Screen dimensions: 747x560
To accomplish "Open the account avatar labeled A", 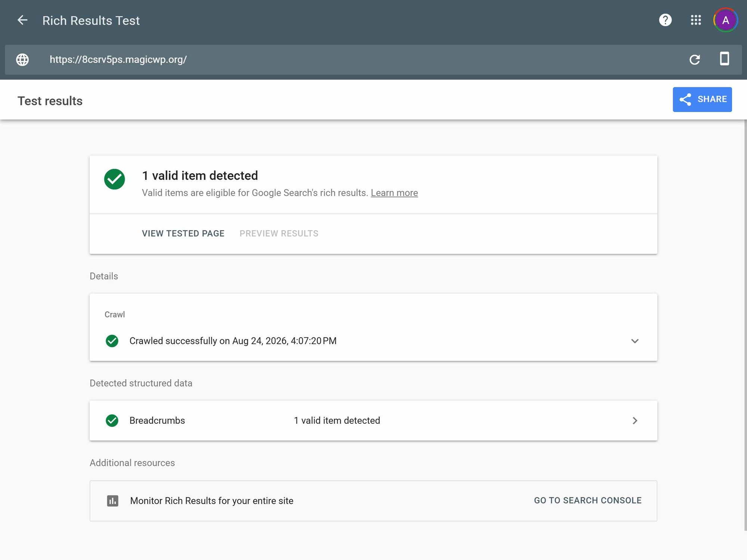I will (726, 20).
